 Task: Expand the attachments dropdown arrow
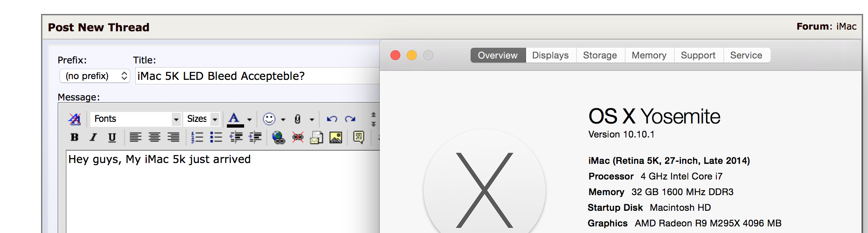[312, 120]
